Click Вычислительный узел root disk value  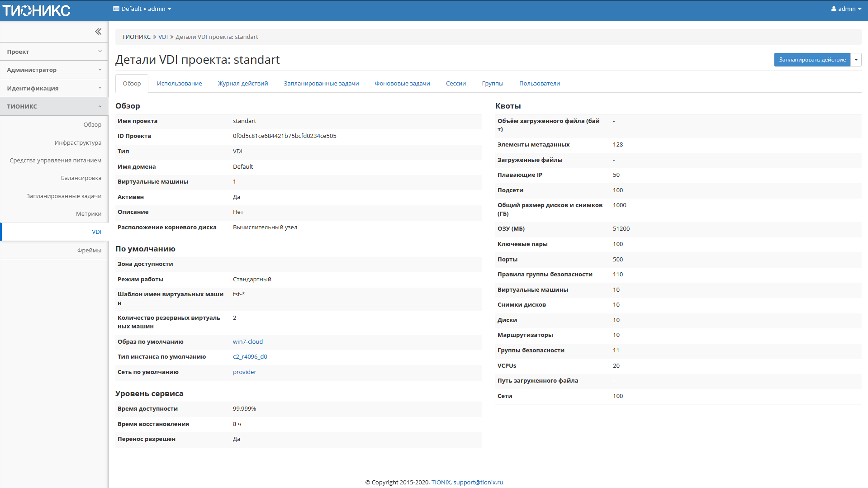click(x=265, y=227)
